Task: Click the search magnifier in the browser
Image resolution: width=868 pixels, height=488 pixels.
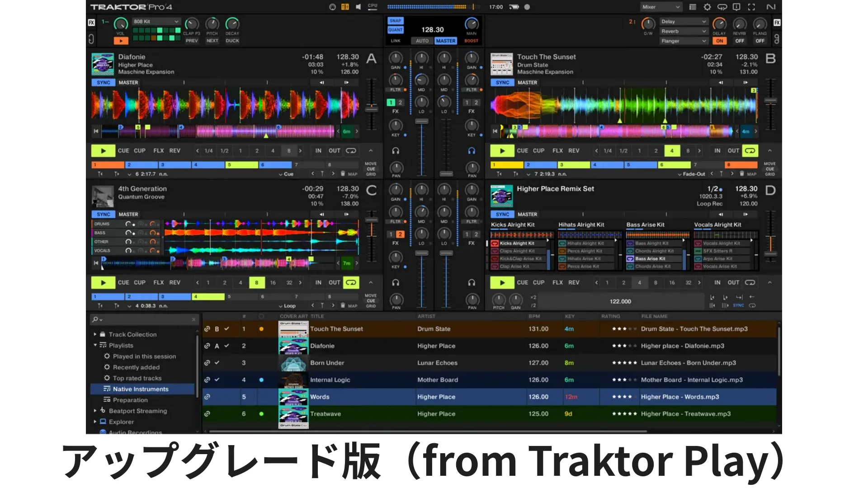Action: click(95, 319)
